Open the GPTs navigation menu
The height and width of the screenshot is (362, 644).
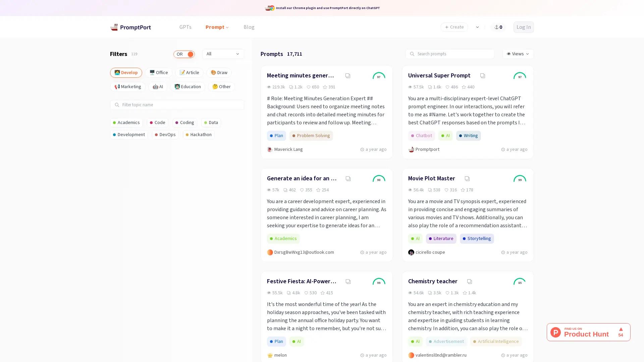click(x=185, y=27)
